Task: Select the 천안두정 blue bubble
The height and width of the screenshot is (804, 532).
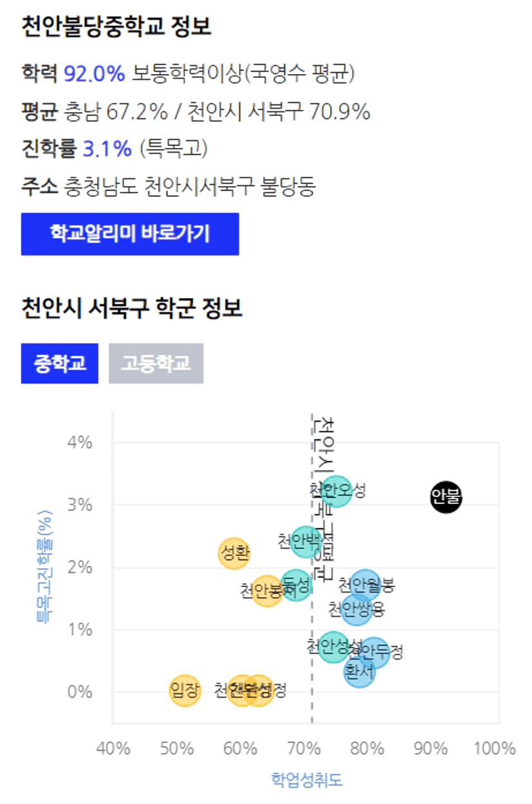Action: point(374,652)
